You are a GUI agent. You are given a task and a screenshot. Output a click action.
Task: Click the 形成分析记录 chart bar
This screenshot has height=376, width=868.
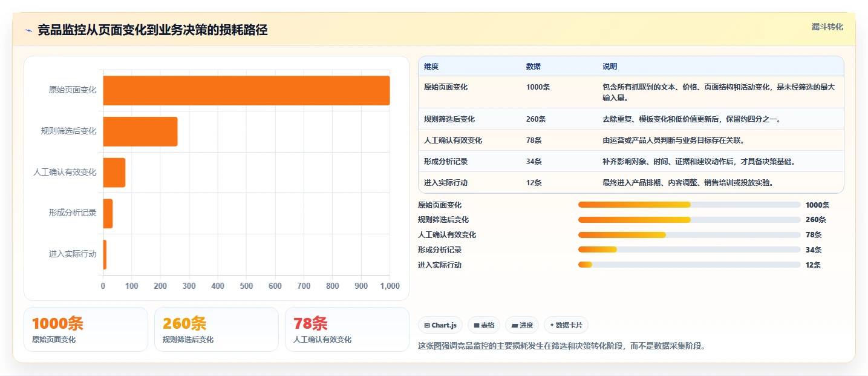coord(108,214)
